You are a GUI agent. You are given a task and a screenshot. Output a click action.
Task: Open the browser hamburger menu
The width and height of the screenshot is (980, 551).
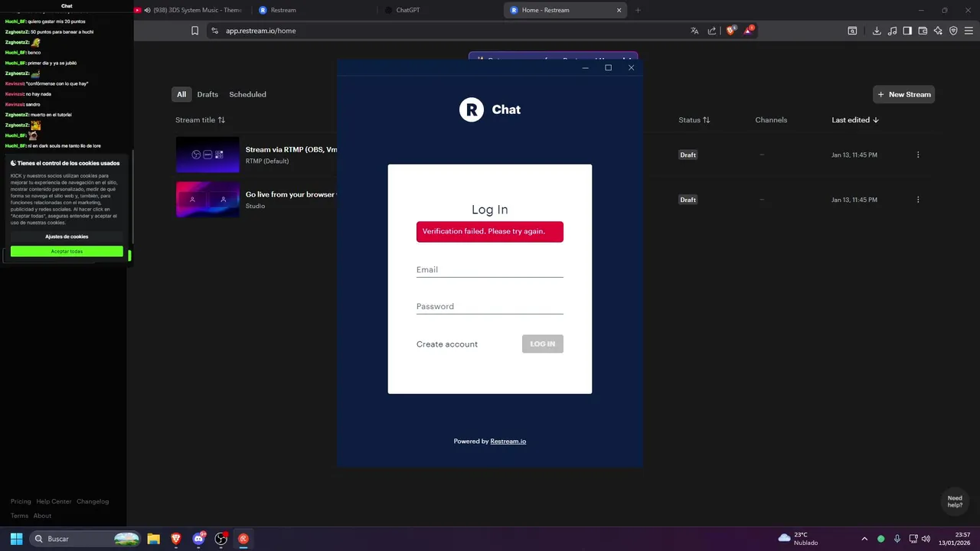(969, 31)
